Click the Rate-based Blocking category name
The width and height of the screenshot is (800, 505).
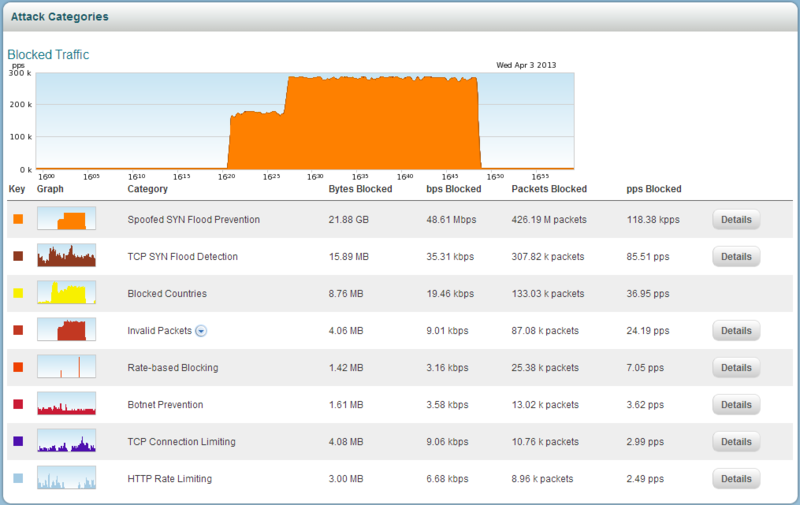pos(172,368)
